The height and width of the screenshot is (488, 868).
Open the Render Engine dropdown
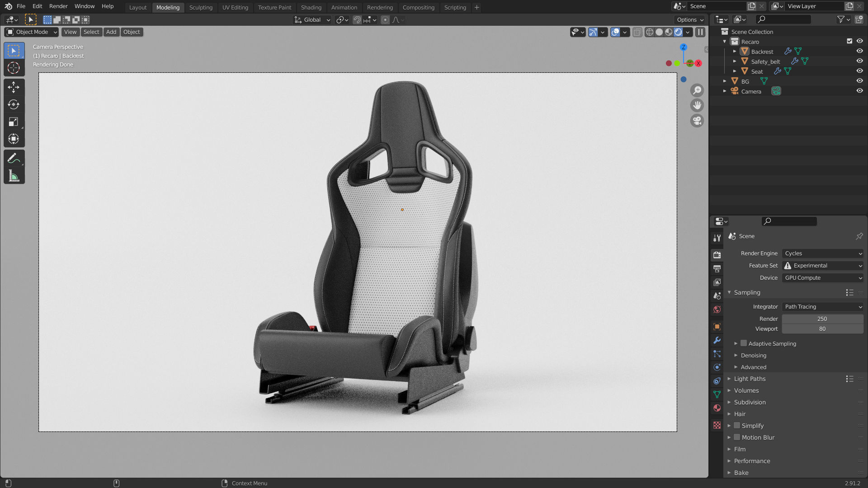coord(822,253)
